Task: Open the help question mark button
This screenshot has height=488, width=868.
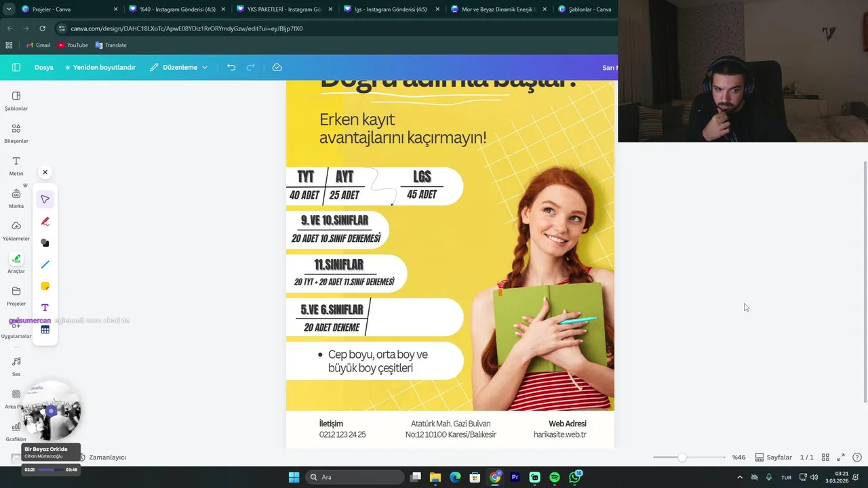Action: pos(857,457)
